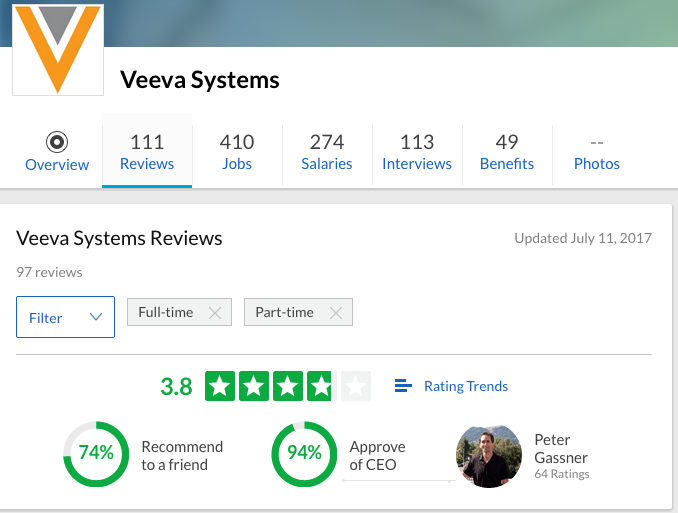Click the Veeva Systems company name heading
The height and width of the screenshot is (513, 678).
click(200, 79)
